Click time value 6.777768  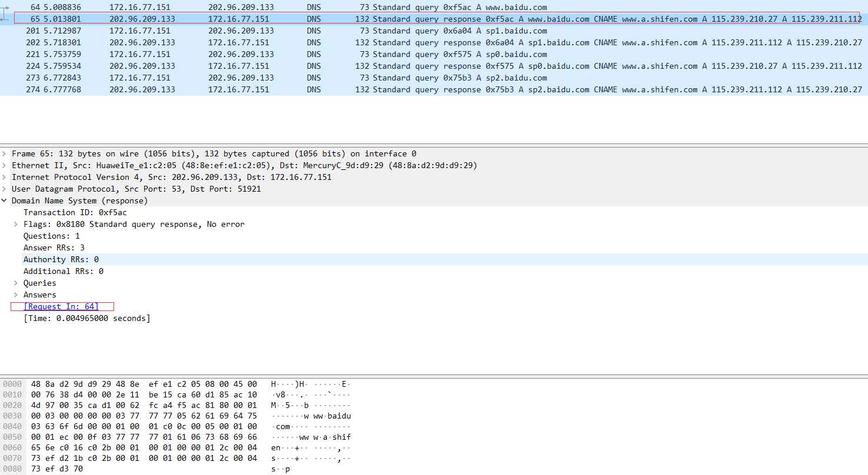[x=62, y=89]
